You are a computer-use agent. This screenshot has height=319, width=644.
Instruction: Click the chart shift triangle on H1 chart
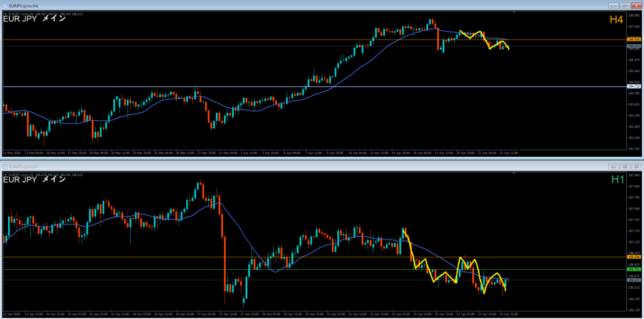(514, 174)
